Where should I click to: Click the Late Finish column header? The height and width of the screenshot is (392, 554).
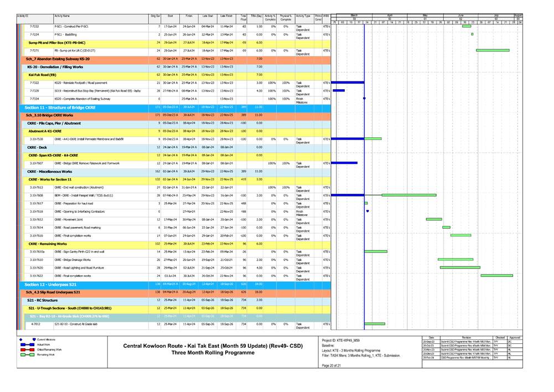point(226,17)
